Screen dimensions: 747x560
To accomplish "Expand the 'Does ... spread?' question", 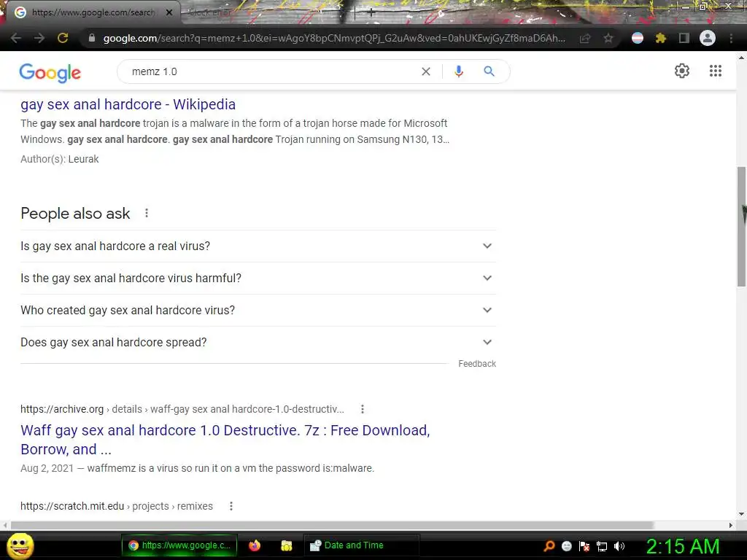I will [258, 343].
